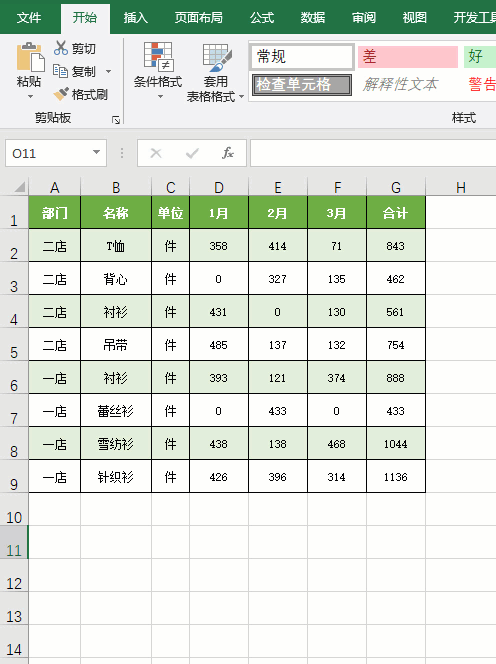Select row 1 header
Image resolution: width=496 pixels, height=664 pixels.
point(14,213)
